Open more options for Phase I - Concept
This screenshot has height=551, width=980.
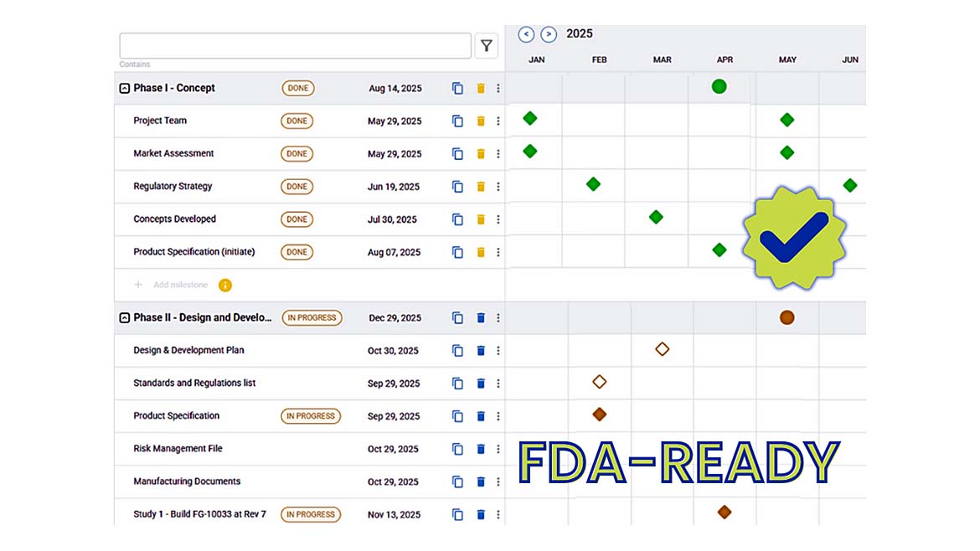coord(498,88)
